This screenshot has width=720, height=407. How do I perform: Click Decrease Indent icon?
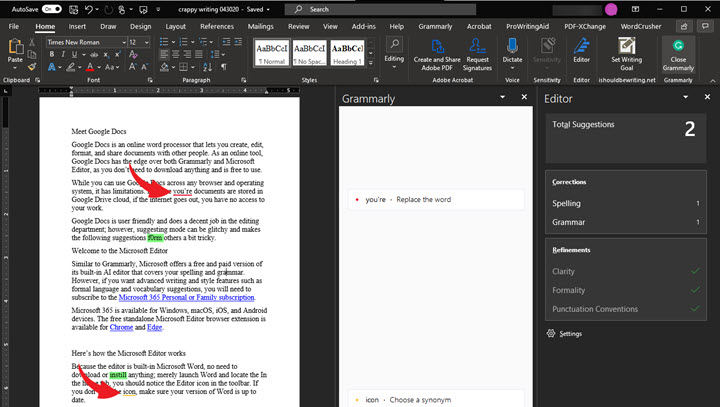pyautogui.click(x=226, y=42)
